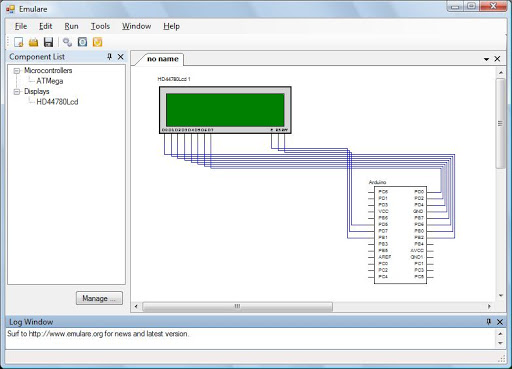
Task: Open the File menu
Action: pyautogui.click(x=21, y=26)
